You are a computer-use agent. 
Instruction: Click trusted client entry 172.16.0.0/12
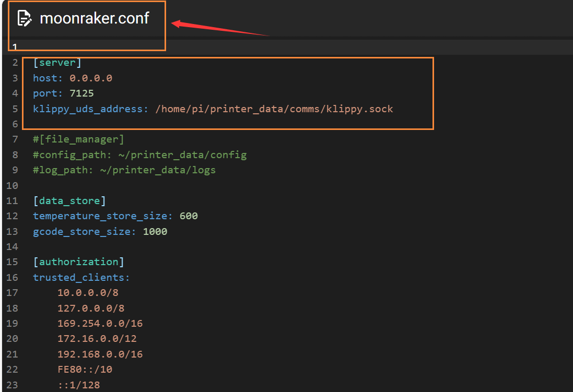[x=97, y=339]
